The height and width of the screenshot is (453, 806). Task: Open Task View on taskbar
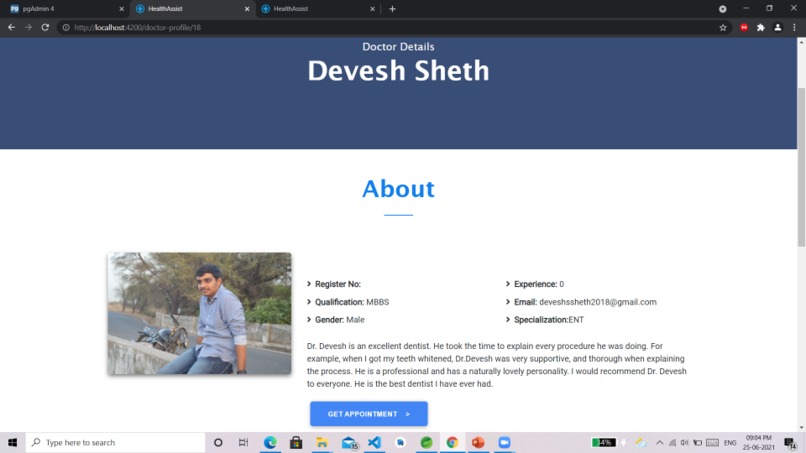(244, 442)
